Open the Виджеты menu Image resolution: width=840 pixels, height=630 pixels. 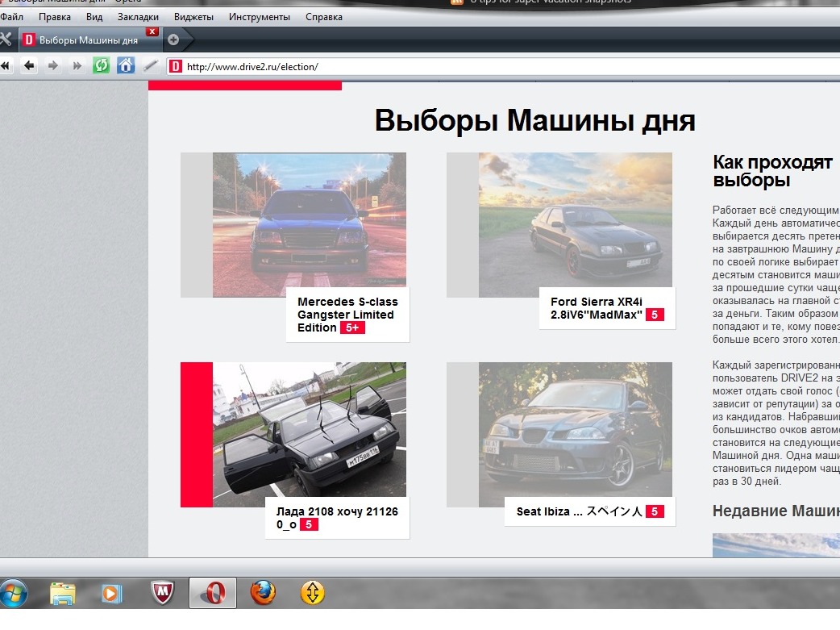point(193,17)
